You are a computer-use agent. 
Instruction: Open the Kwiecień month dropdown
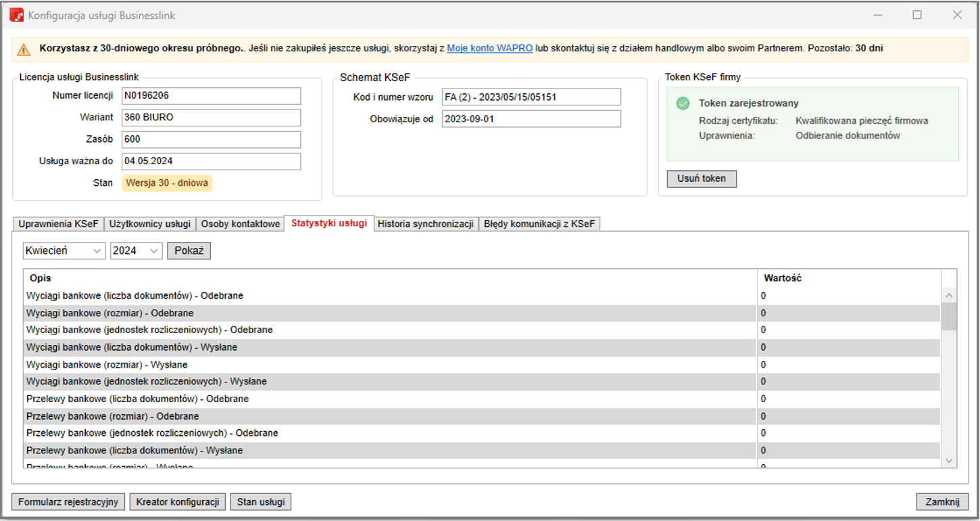pyautogui.click(x=64, y=251)
